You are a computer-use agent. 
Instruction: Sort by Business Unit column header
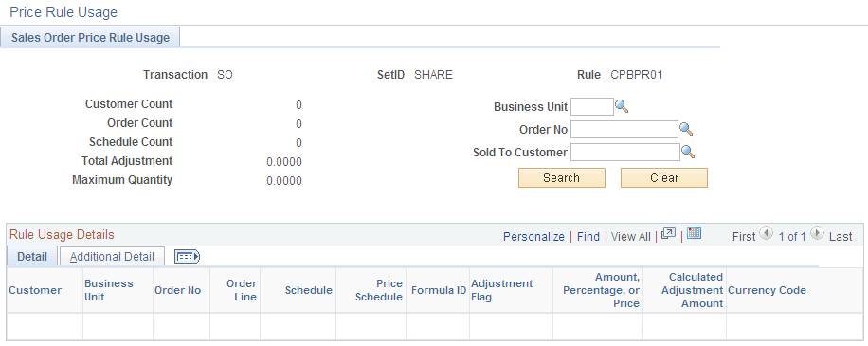(x=108, y=290)
